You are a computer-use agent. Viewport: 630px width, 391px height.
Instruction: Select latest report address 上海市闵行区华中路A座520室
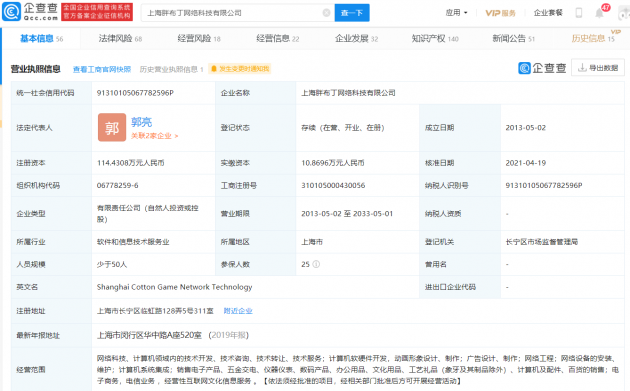[x=149, y=335]
